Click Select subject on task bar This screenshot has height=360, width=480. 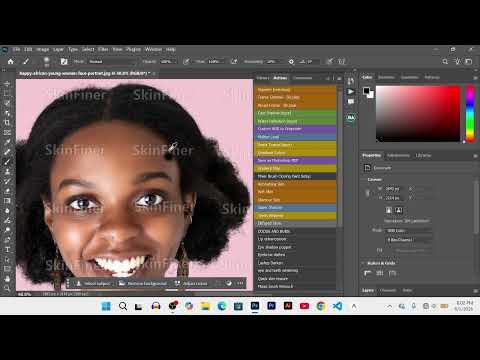coord(94,283)
